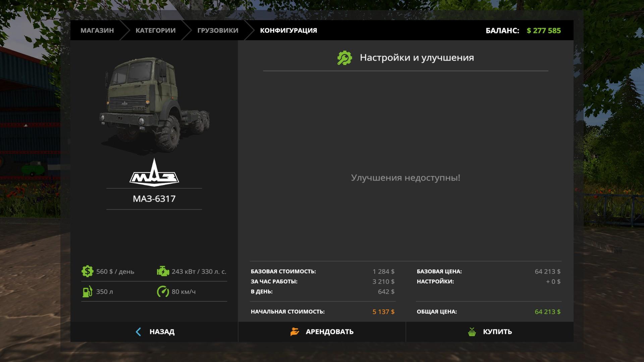
Task: Click the fuel tank capacity icon
Action: point(87,292)
